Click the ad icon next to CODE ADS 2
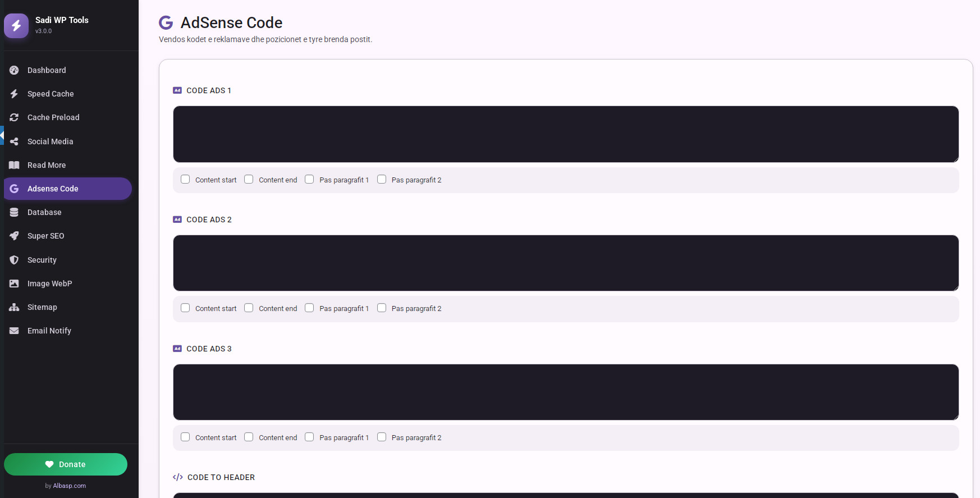The height and width of the screenshot is (498, 980). 177,220
